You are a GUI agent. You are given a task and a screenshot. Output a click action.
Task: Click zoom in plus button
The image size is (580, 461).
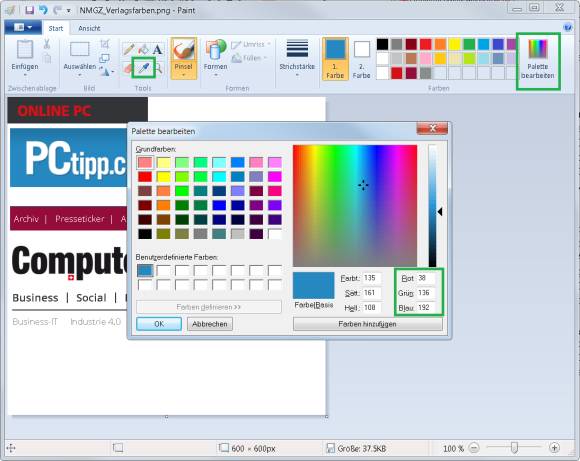coord(554,448)
